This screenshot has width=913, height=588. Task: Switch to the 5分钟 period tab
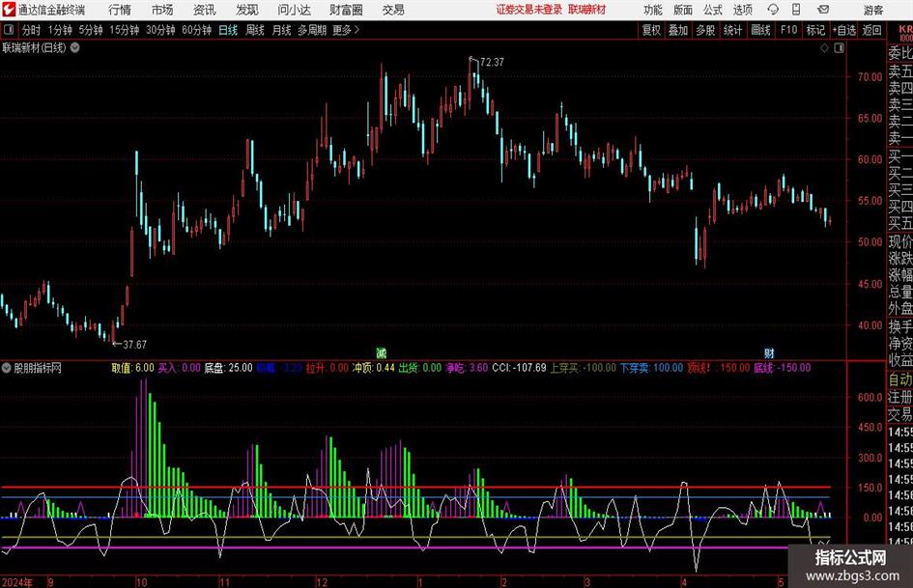pyautogui.click(x=90, y=30)
